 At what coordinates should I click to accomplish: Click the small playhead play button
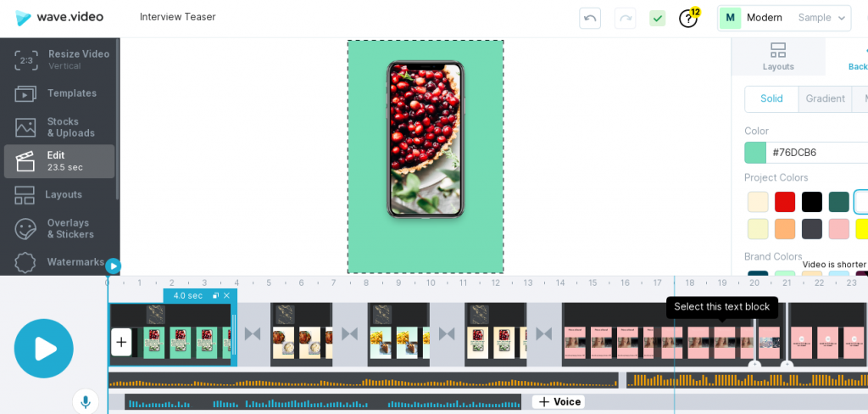click(x=113, y=266)
